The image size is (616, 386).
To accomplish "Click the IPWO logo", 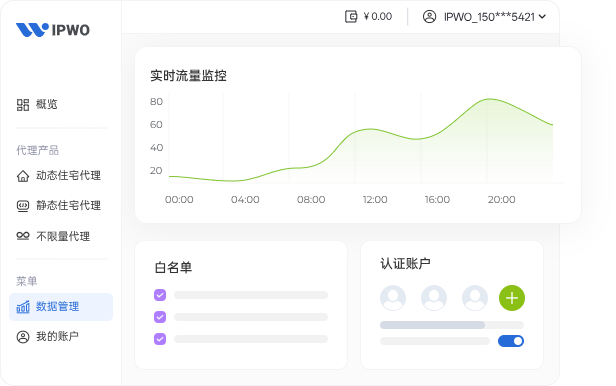I will (x=53, y=30).
